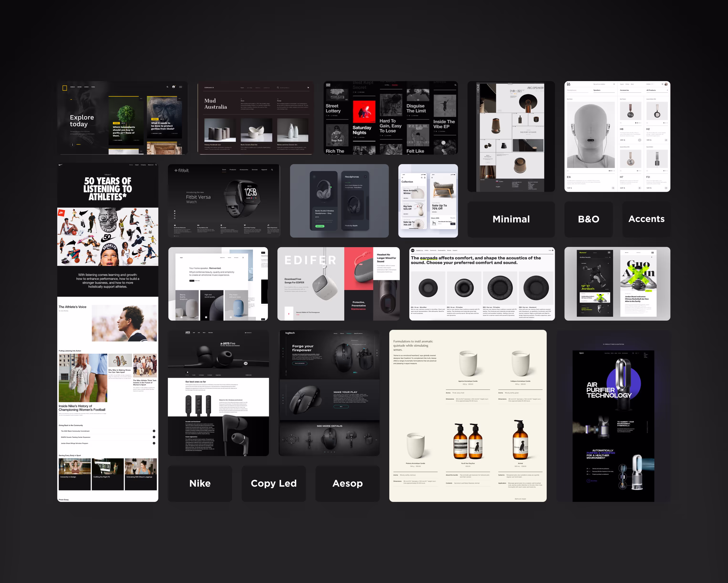This screenshot has width=728, height=583.
Task: Click Products in the Fitbit navigation
Action: click(x=233, y=170)
